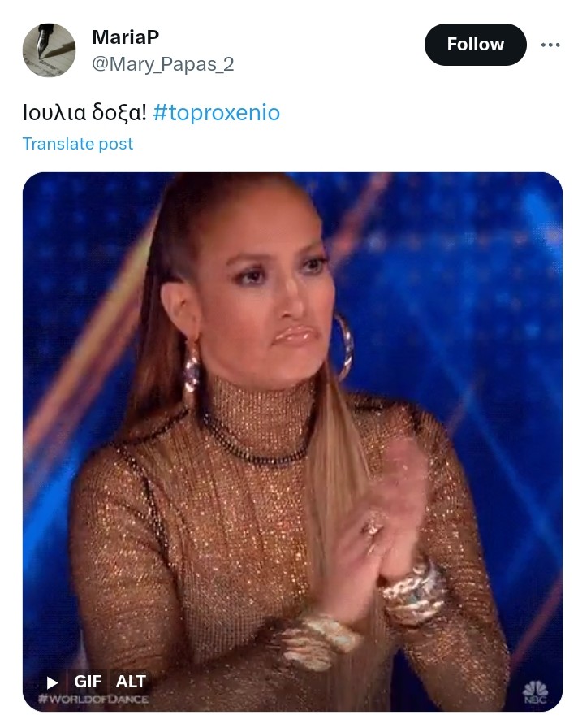Click the large hoop earring in the GIF
Screen dimensions: 578x728
pyautogui.click(x=343, y=346)
